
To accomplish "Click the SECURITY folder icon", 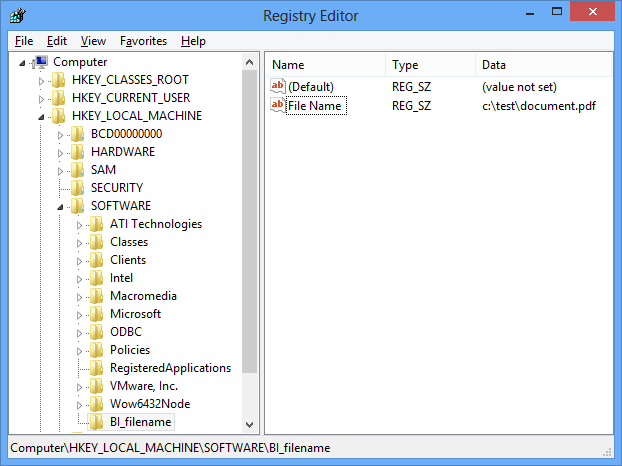I will (78, 188).
